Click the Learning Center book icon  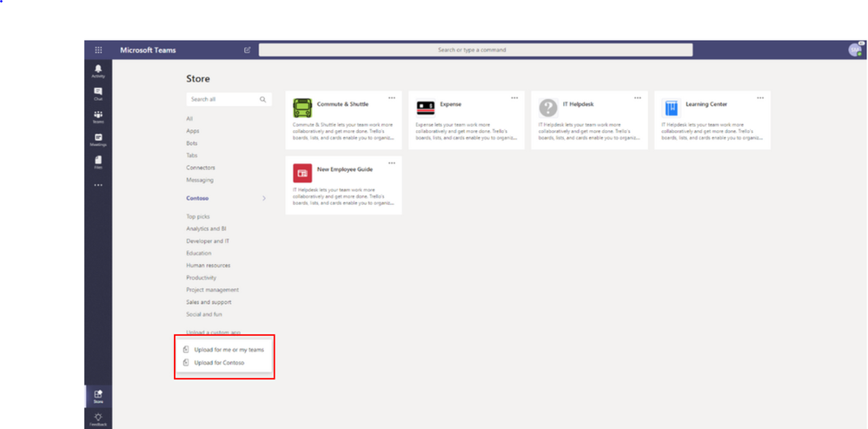(671, 108)
